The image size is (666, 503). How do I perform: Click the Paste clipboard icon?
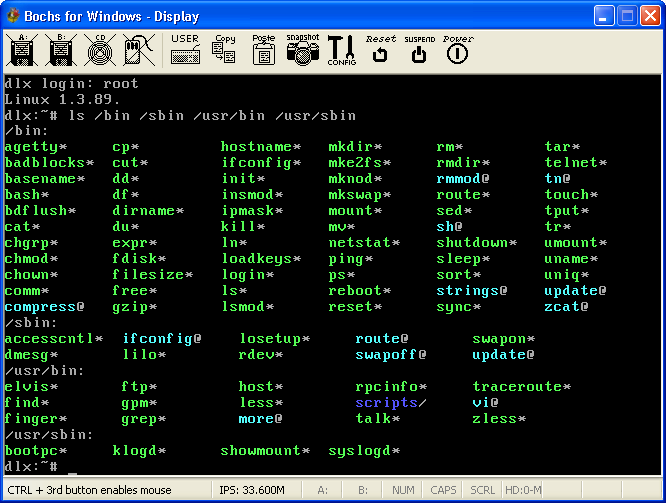[x=264, y=50]
